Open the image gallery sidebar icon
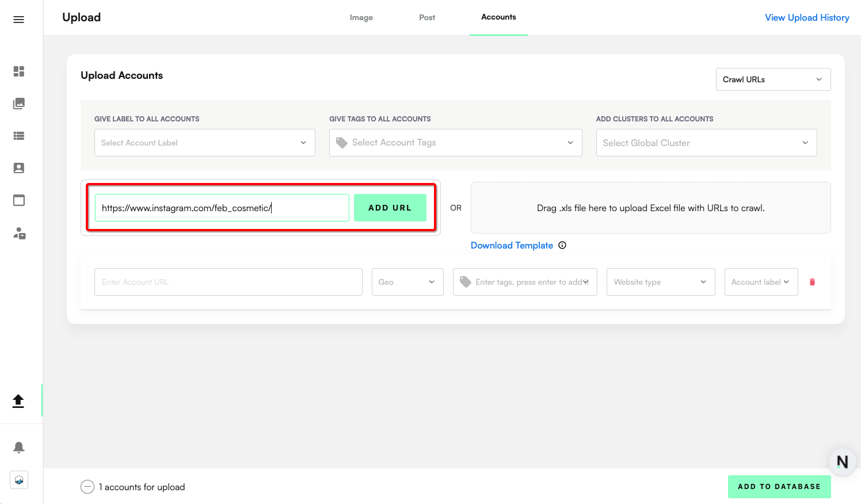Screen dimensions: 861x504 click(x=19, y=104)
